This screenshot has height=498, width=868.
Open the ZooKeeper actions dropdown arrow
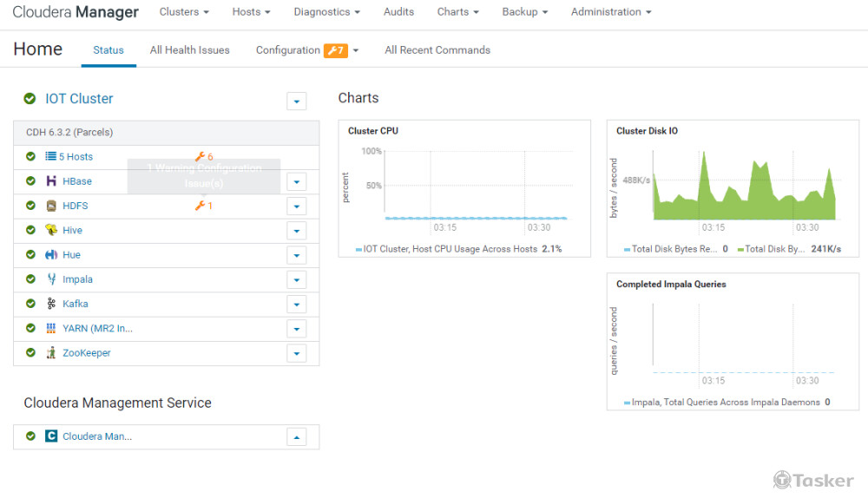click(x=297, y=353)
